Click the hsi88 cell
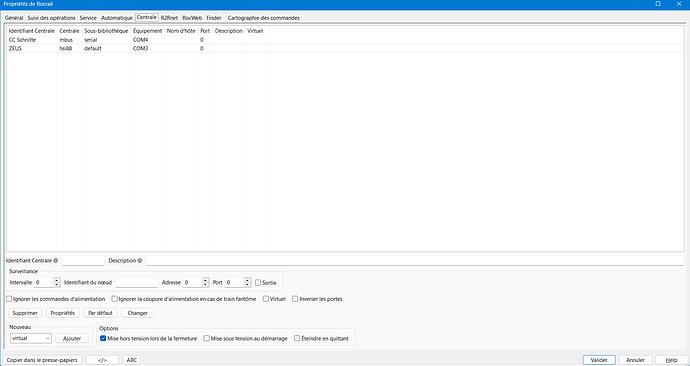The width and height of the screenshot is (690, 366). pyautogui.click(x=66, y=48)
